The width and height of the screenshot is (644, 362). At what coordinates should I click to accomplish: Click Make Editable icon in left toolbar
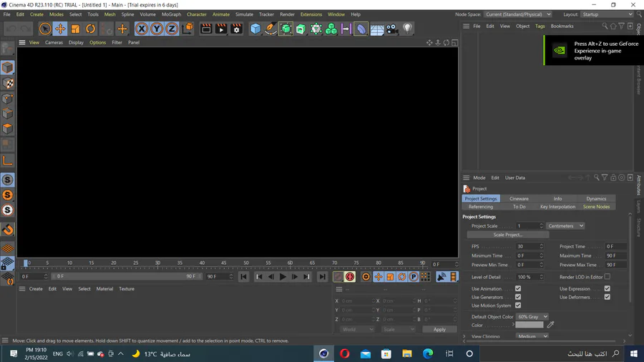tap(7, 49)
